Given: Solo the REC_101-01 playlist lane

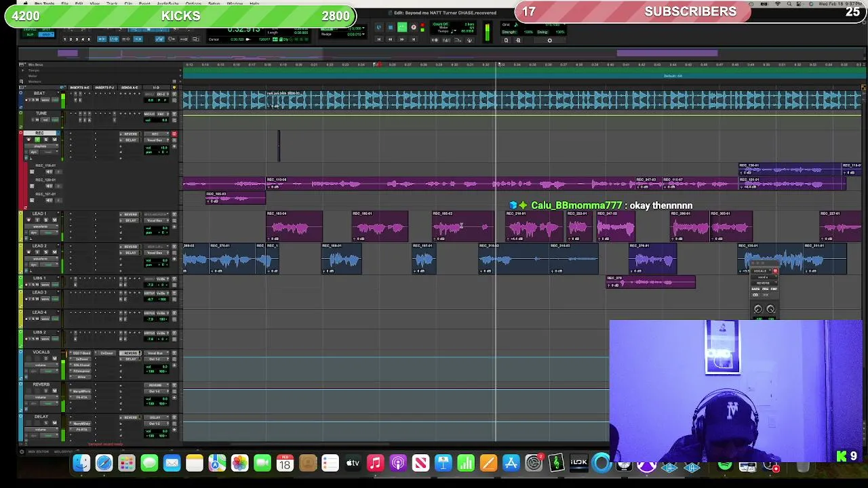Looking at the screenshot, I should (x=59, y=200).
